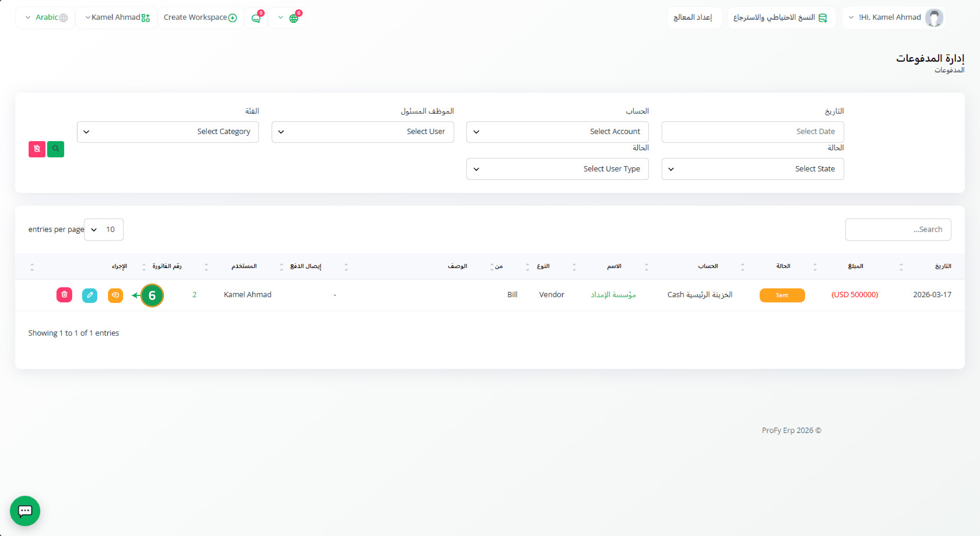The height and width of the screenshot is (536, 980).
Task: Click the backup database icon
Action: click(822, 18)
